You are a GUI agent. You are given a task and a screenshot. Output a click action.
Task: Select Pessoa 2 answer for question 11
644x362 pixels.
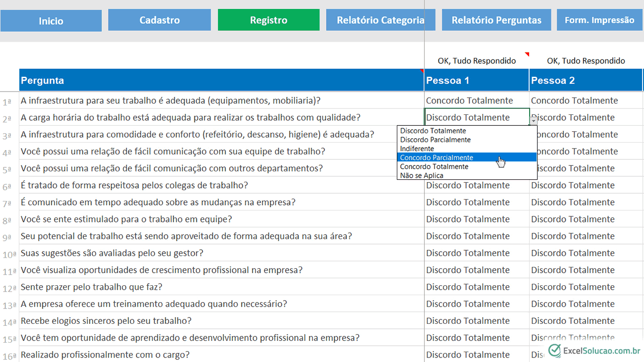pos(586,270)
